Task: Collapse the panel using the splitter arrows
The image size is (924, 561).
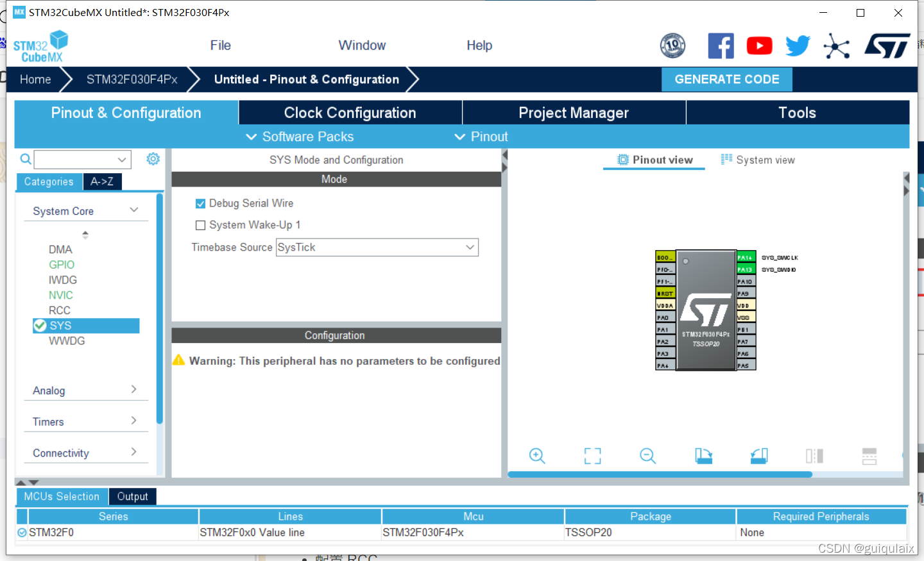Action: pyautogui.click(x=505, y=162)
